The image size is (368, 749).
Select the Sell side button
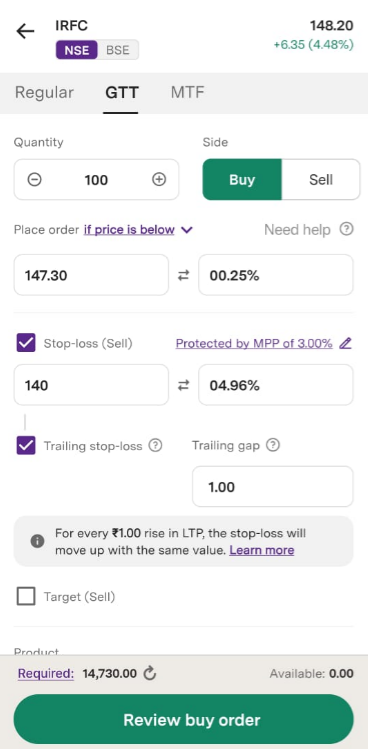tap(321, 180)
